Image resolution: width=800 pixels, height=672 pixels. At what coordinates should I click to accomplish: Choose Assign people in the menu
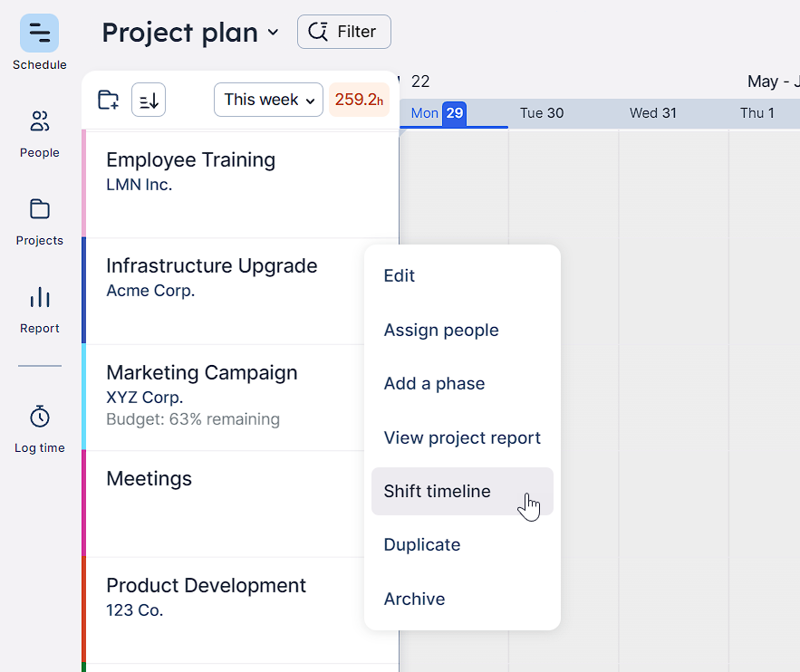(x=441, y=331)
